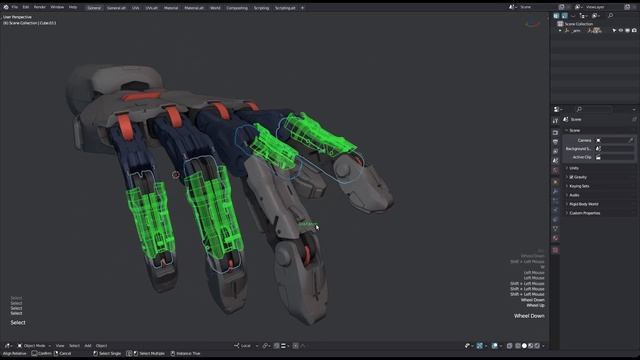Click the Blender logo icon
Image resolution: width=640 pixels, height=360 pixels.
click(x=6, y=7)
